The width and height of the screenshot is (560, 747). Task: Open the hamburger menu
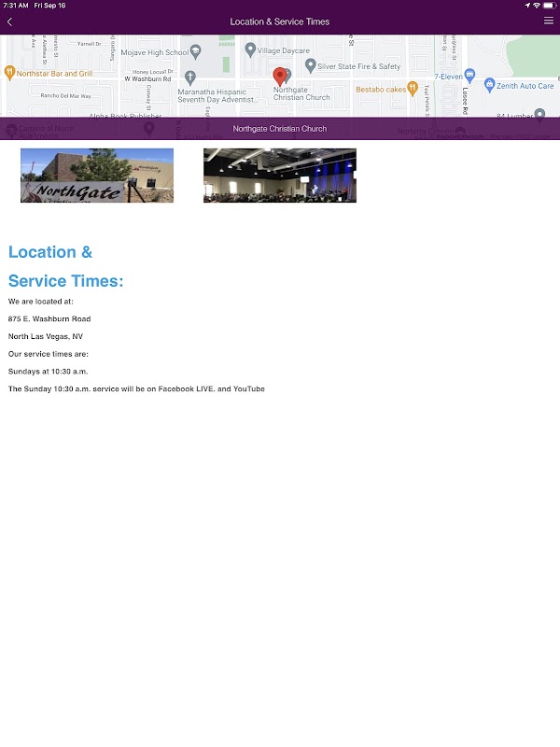tap(549, 21)
